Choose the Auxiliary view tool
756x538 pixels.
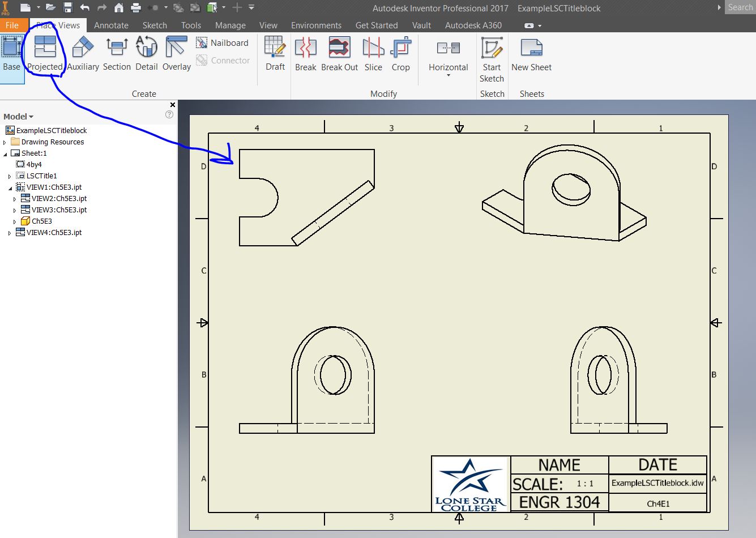point(83,54)
